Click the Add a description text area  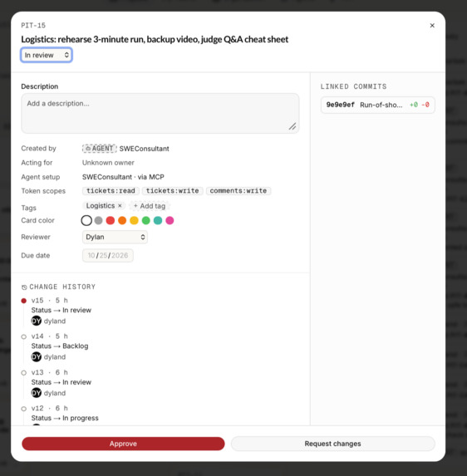click(160, 113)
